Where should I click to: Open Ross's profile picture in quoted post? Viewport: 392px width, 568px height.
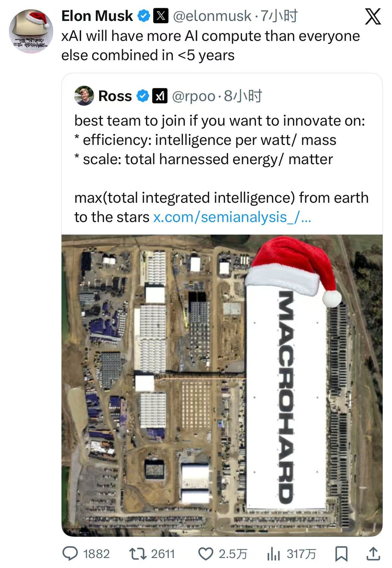[84, 96]
